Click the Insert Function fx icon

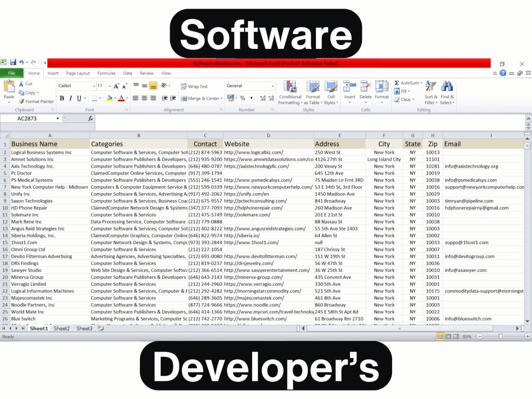[x=90, y=119]
